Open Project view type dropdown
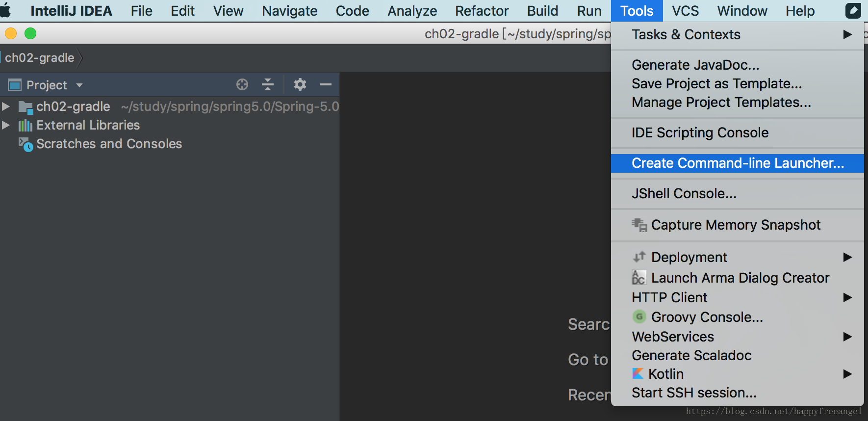This screenshot has height=421, width=868. (x=79, y=85)
